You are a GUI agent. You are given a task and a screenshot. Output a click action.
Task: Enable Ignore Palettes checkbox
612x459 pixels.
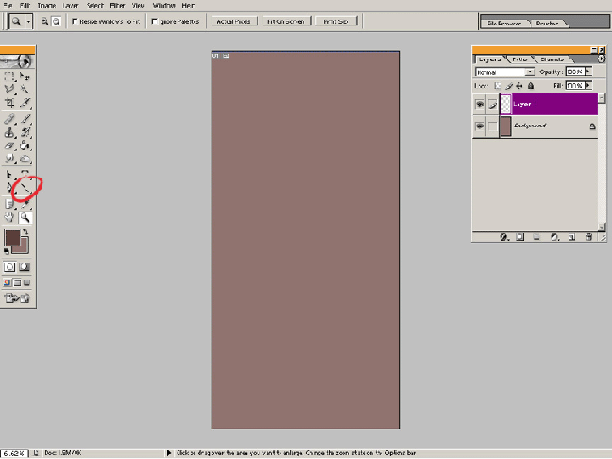click(x=155, y=21)
